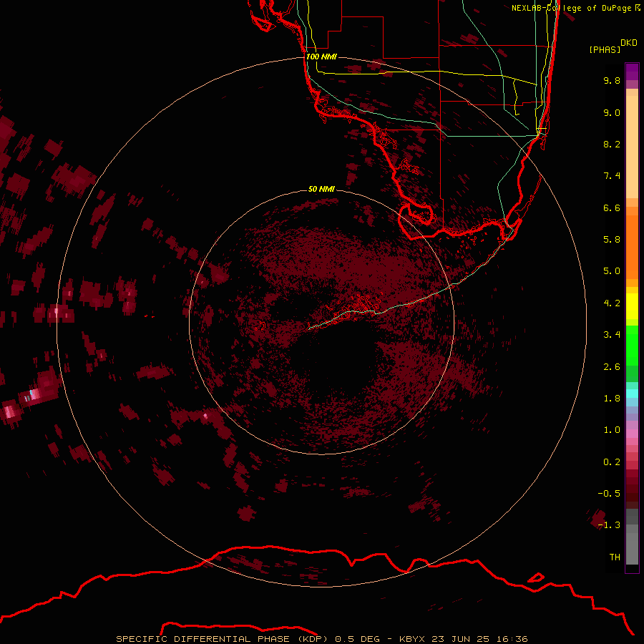Click the 4.2 legend value
The image size is (644, 644).
(x=612, y=303)
